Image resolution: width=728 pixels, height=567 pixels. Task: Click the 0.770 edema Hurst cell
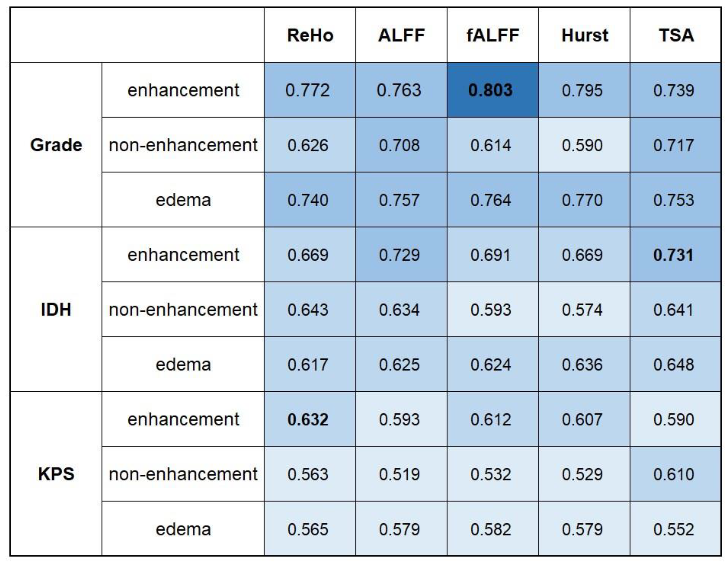coord(582,200)
